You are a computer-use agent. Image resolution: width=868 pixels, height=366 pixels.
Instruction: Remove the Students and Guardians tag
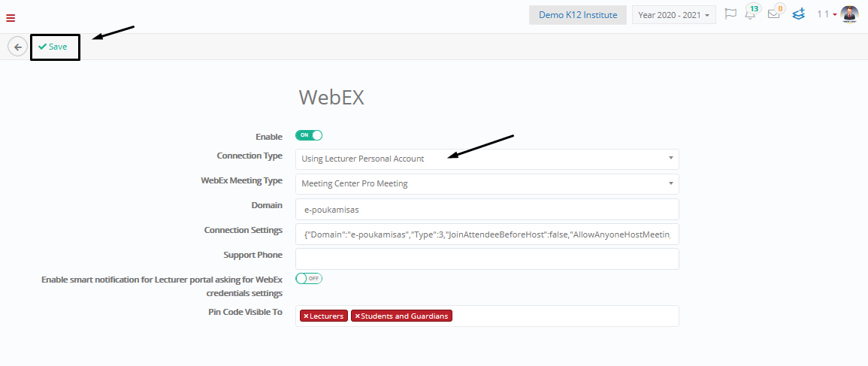pos(357,316)
